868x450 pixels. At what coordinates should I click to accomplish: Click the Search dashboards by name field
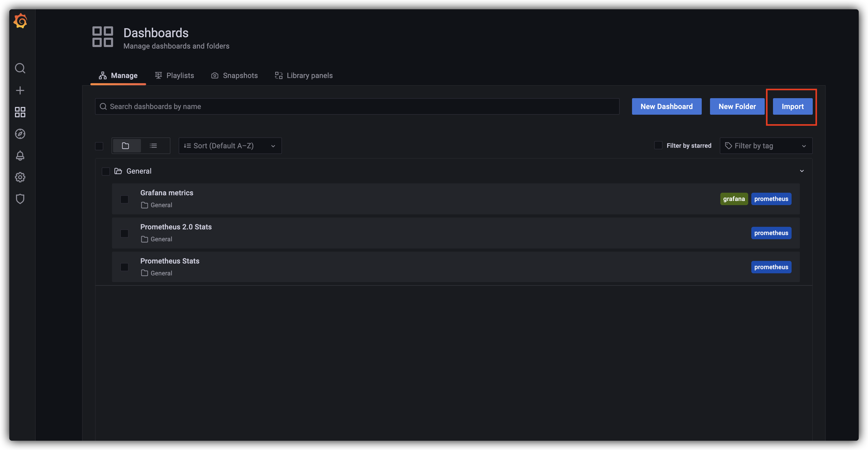coord(357,106)
